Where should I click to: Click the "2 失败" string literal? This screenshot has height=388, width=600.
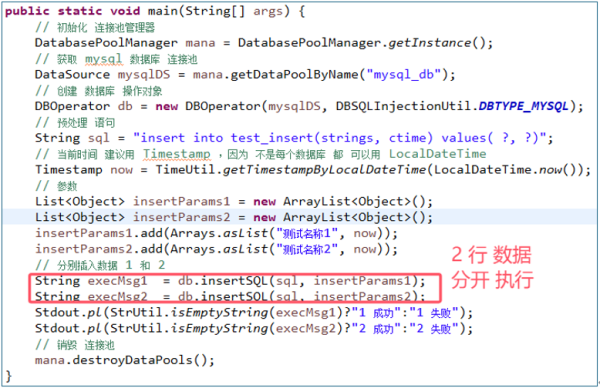coord(434,328)
